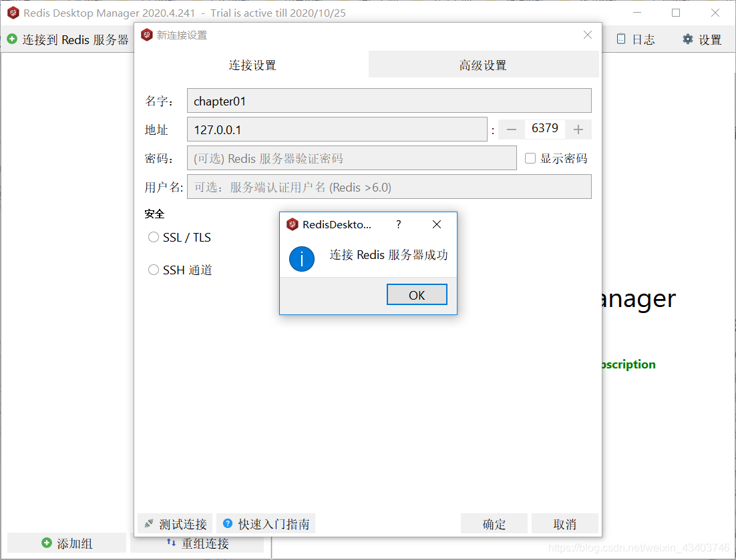Open the 快速入门指南 quick start guide
736x560 pixels.
265,523
